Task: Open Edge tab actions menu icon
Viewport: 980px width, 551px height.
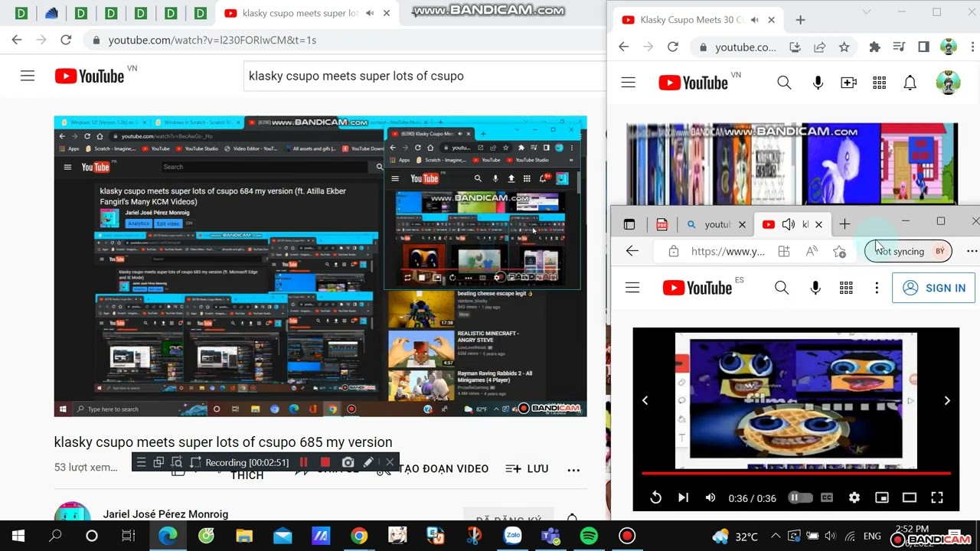Action: click(x=629, y=224)
